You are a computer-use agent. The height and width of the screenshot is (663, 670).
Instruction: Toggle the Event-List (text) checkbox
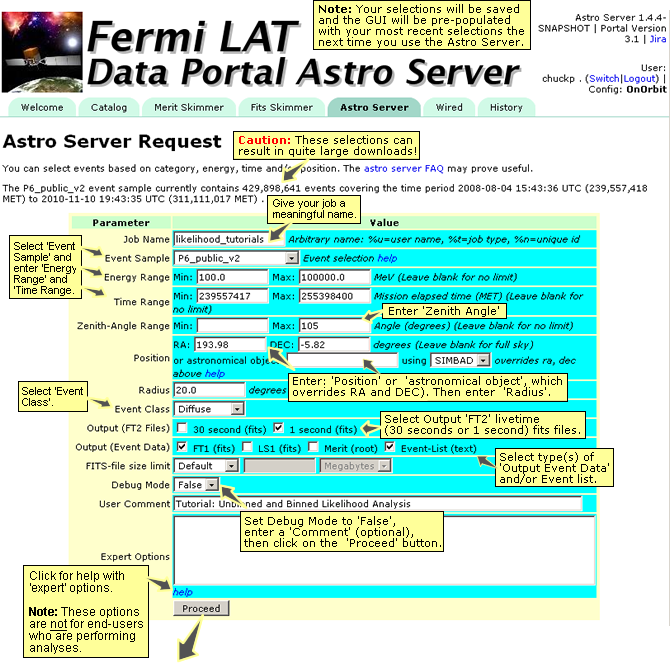point(390,446)
